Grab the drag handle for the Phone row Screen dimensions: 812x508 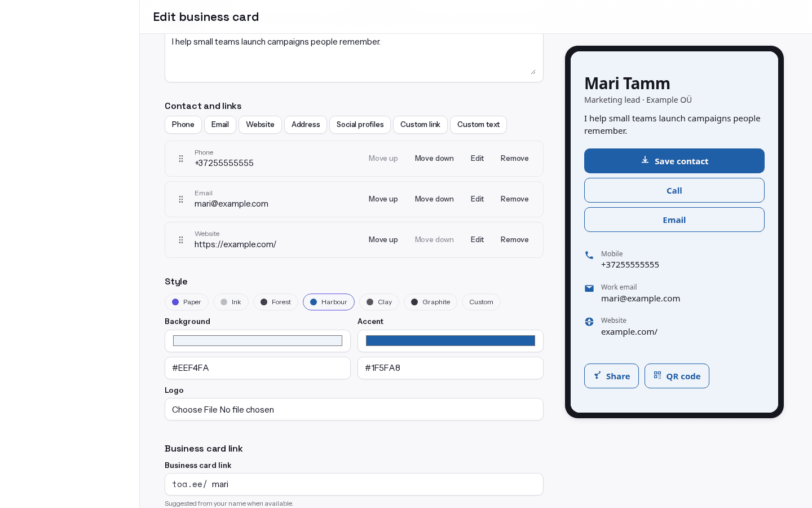181,159
